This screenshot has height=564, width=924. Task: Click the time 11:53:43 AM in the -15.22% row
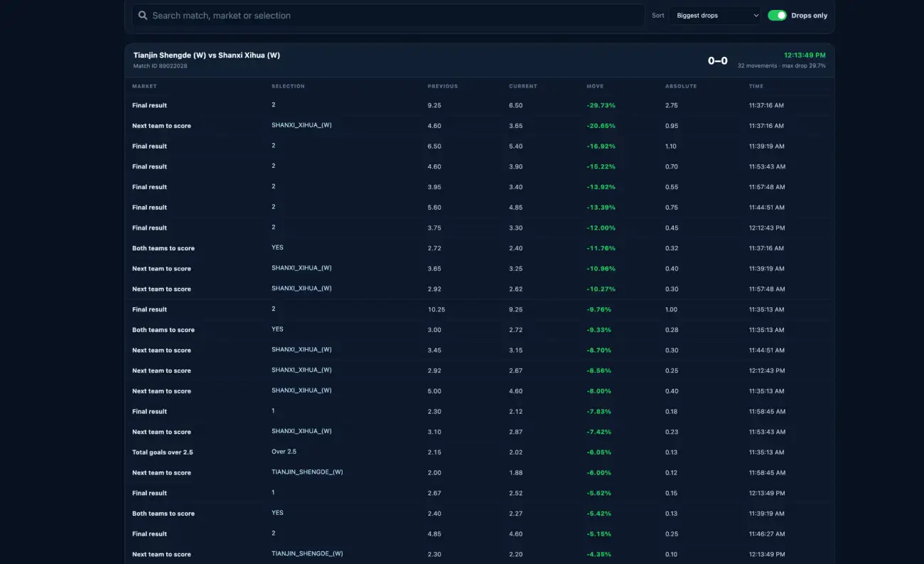767,166
